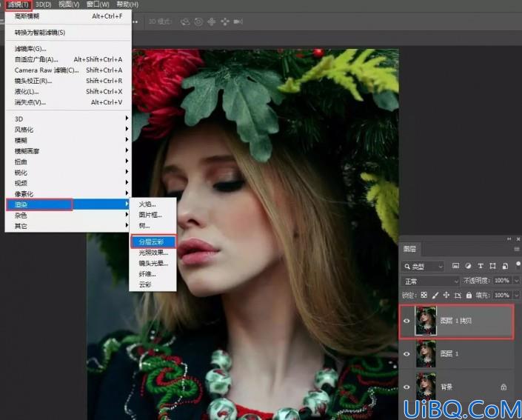Click 转换为智能滤镜(S)
522x420 pixels.
click(x=68, y=33)
